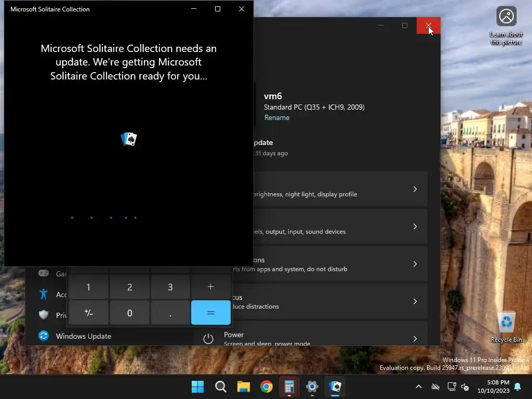The width and height of the screenshot is (532, 399).
Task: Expand Notifications do not disturb row chevron
Action: pyautogui.click(x=415, y=263)
